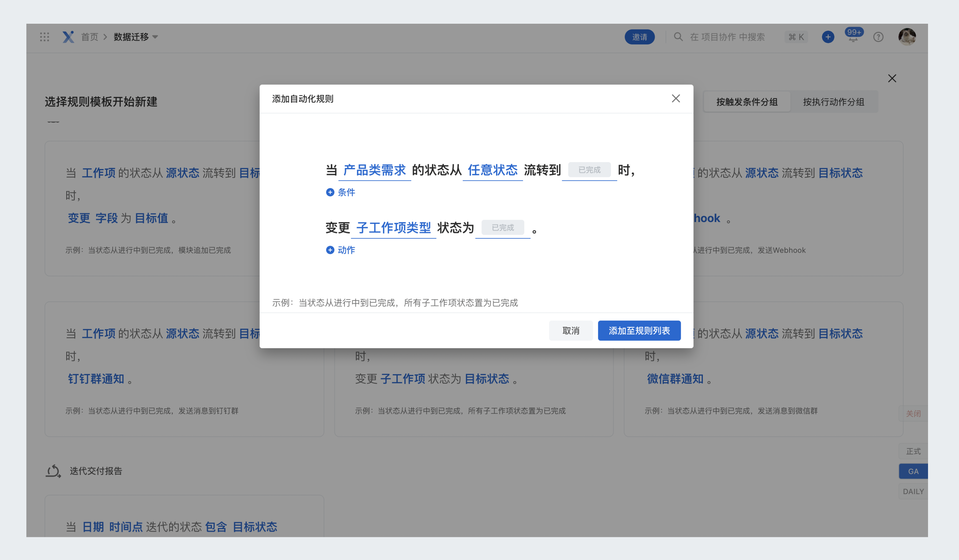Close the rule template page
The height and width of the screenshot is (560, 959).
892,78
